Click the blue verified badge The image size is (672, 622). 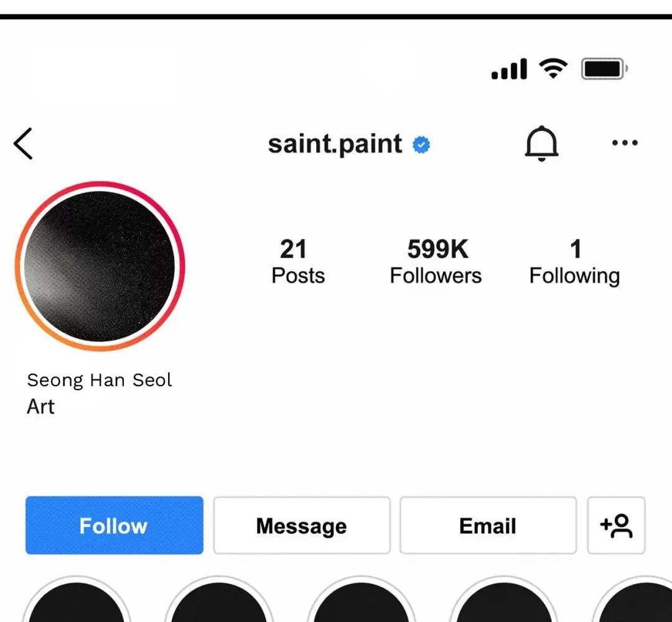click(421, 145)
